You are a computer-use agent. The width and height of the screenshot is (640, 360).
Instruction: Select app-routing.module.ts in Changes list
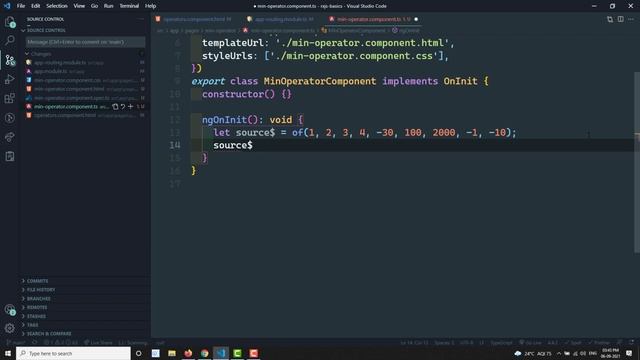(x=84, y=62)
